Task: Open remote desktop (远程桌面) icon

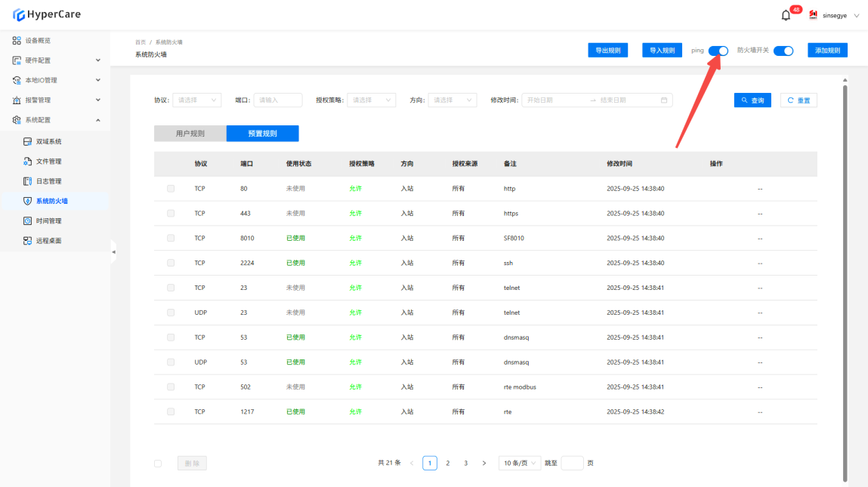Action: 27,241
